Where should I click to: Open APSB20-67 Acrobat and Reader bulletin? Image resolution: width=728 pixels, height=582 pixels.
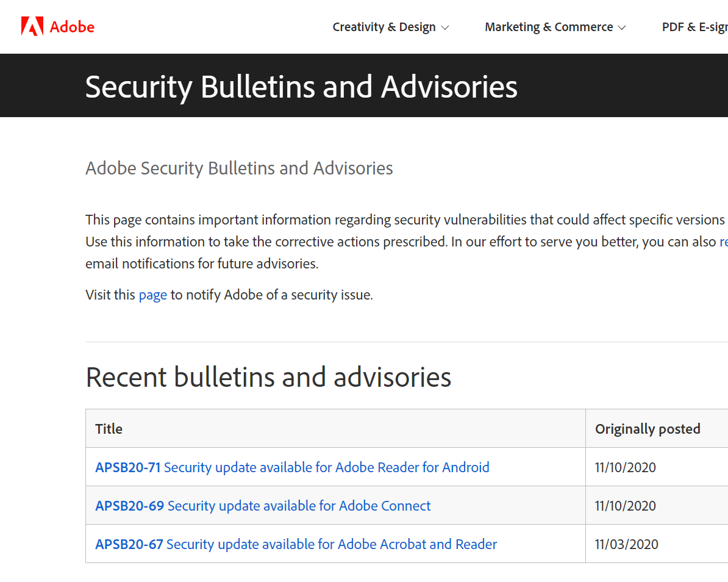296,544
